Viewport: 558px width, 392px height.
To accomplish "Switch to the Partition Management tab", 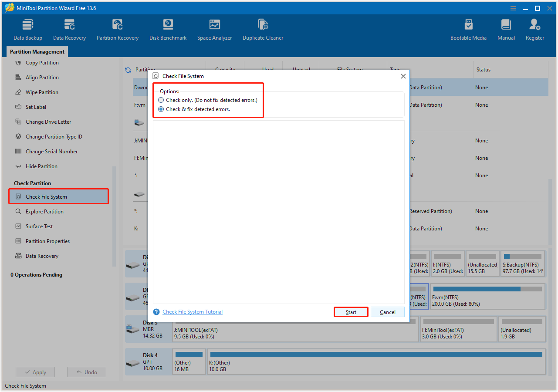I will [37, 51].
